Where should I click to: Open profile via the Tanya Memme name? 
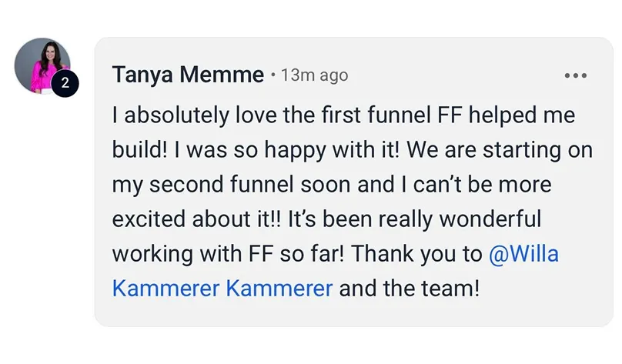188,75
